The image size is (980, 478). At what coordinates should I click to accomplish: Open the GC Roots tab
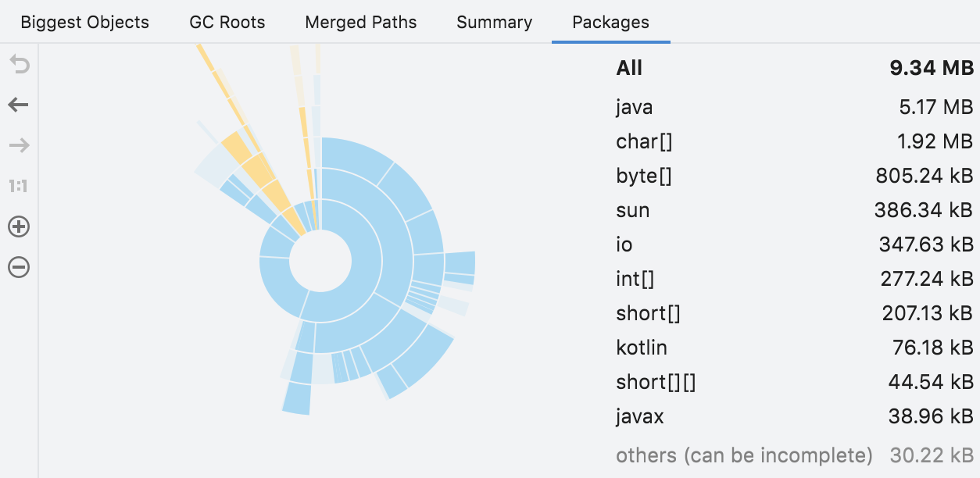[x=227, y=22]
